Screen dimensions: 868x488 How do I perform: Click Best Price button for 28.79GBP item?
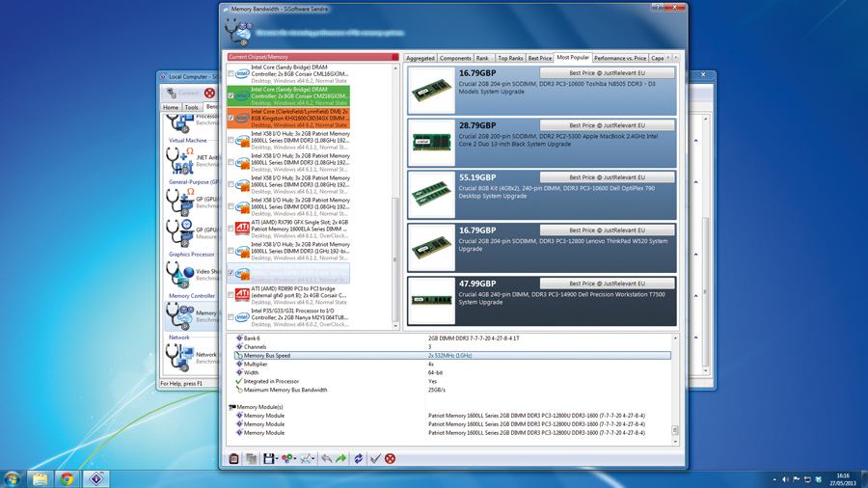pos(607,125)
